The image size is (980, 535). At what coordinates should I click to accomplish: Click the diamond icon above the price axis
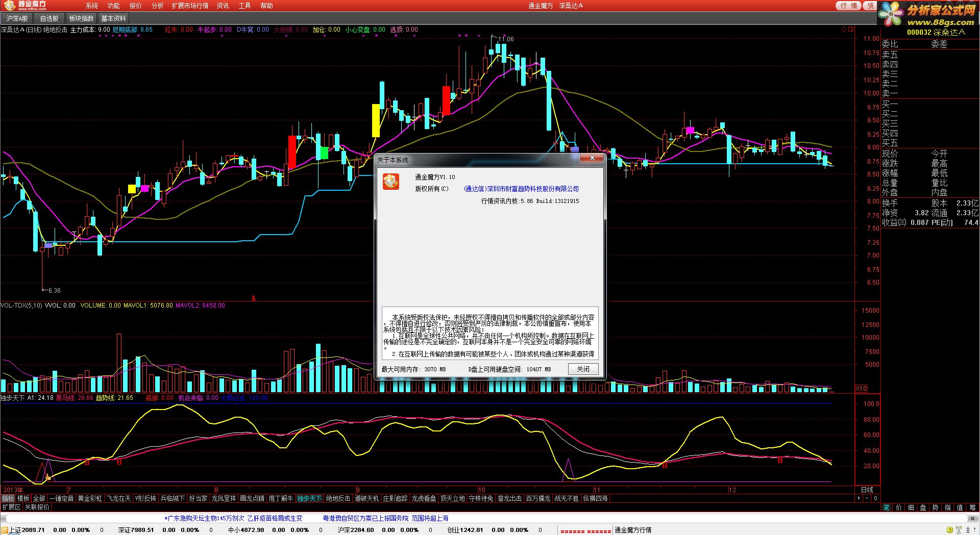844,30
